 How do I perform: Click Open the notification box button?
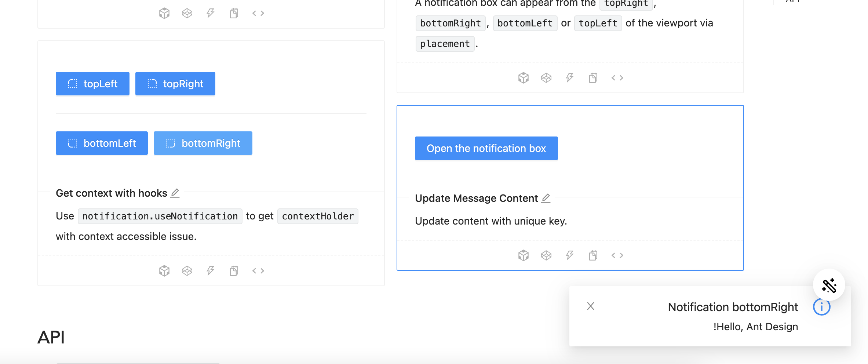486,148
